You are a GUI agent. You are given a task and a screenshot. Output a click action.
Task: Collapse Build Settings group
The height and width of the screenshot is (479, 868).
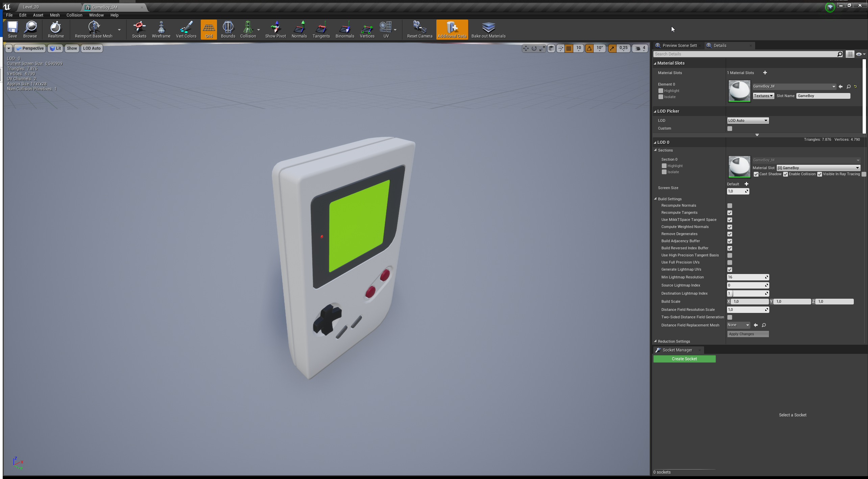coord(655,199)
